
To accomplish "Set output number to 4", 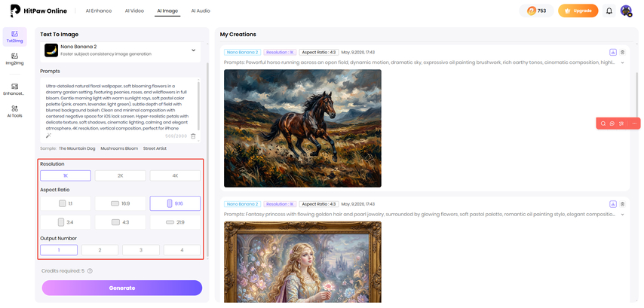I will coord(182,250).
